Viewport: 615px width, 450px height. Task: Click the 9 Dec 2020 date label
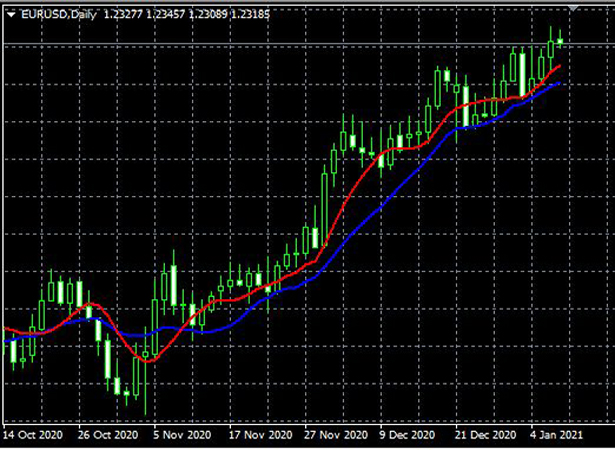pos(408,435)
